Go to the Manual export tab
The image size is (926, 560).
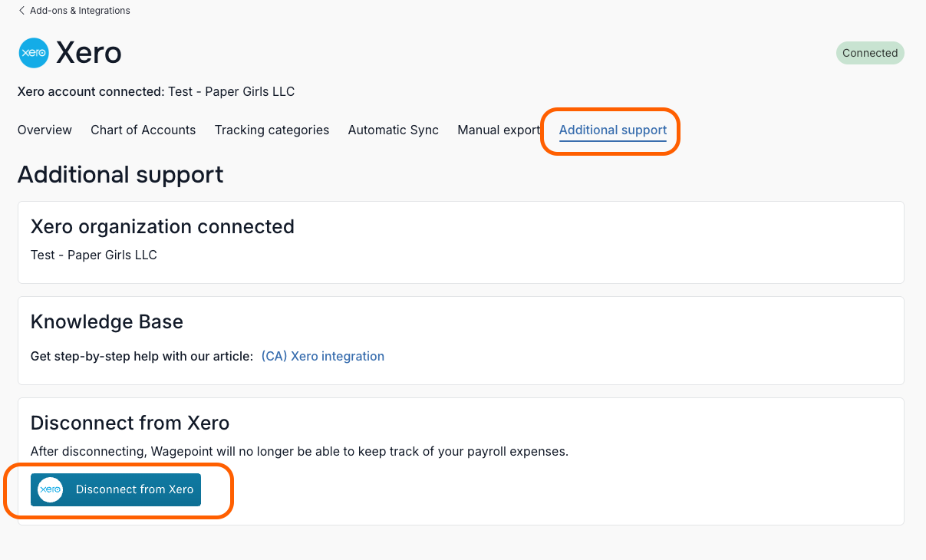pos(499,130)
